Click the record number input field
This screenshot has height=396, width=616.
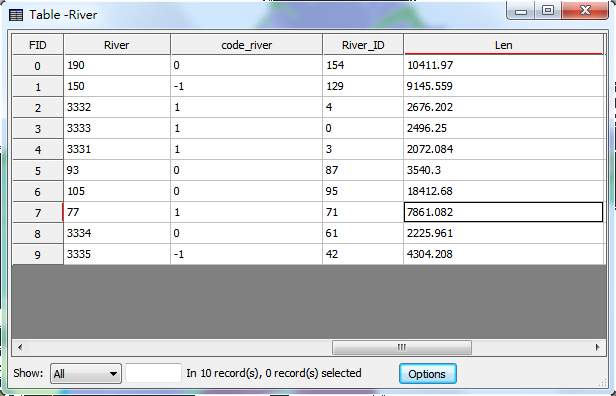tap(154, 373)
